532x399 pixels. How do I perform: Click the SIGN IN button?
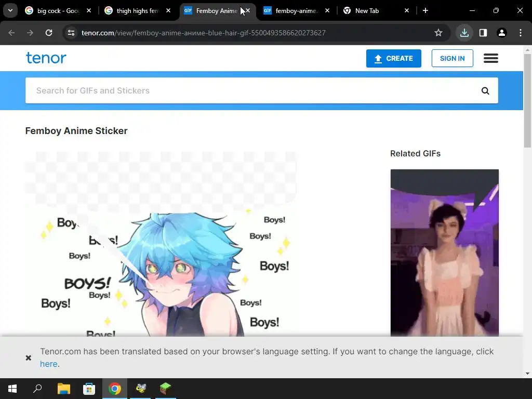click(453, 58)
